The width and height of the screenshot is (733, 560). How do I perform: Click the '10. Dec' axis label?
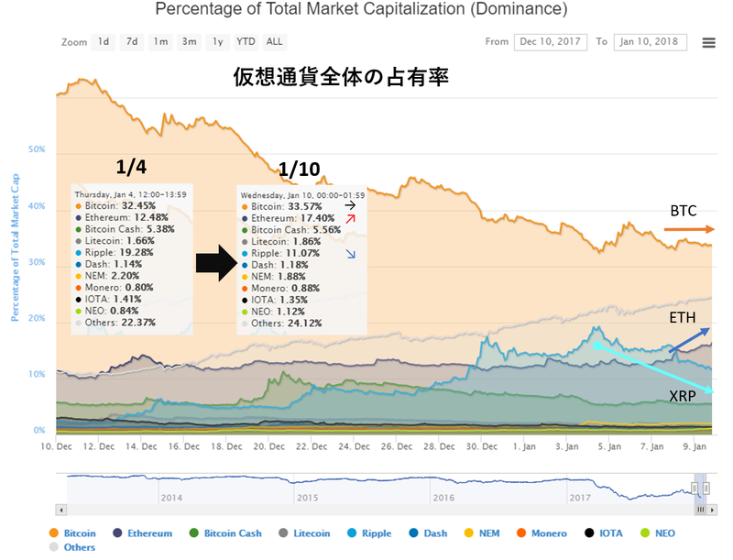pyautogui.click(x=56, y=447)
